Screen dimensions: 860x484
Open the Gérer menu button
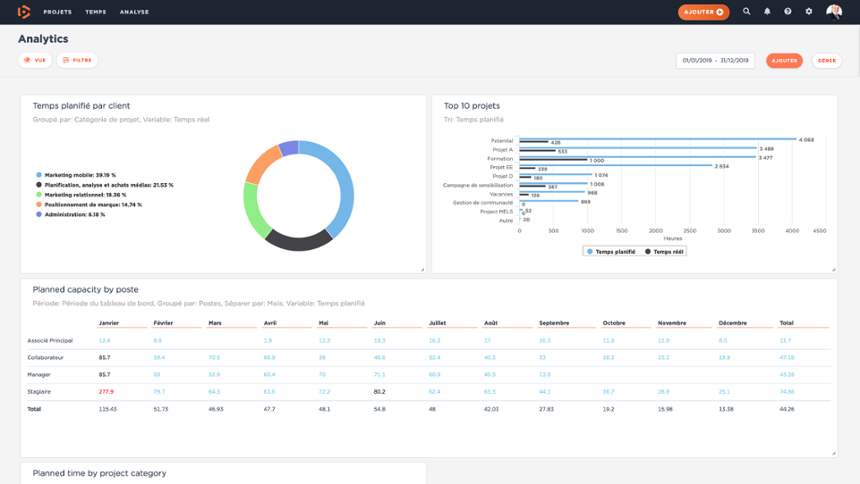click(826, 61)
